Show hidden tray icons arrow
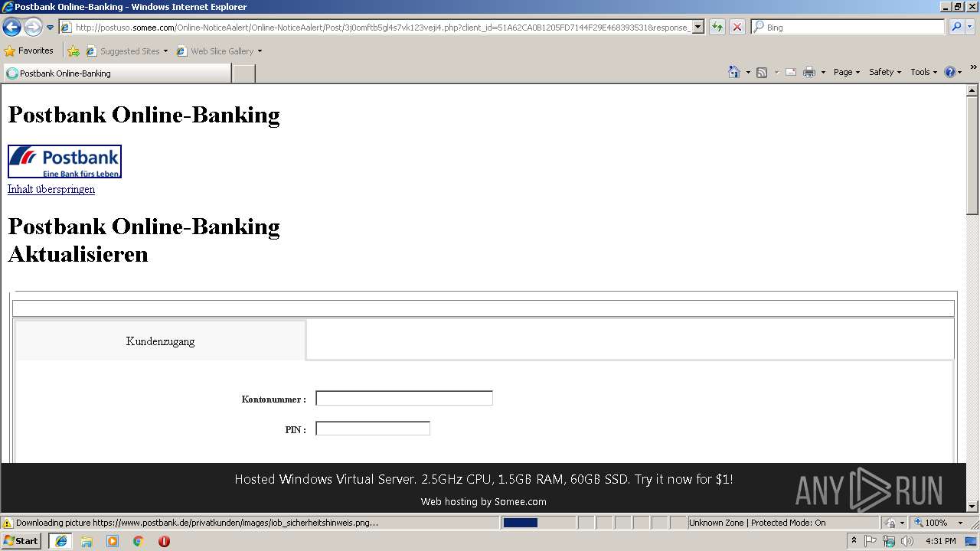The height and width of the screenshot is (551, 980). (854, 541)
